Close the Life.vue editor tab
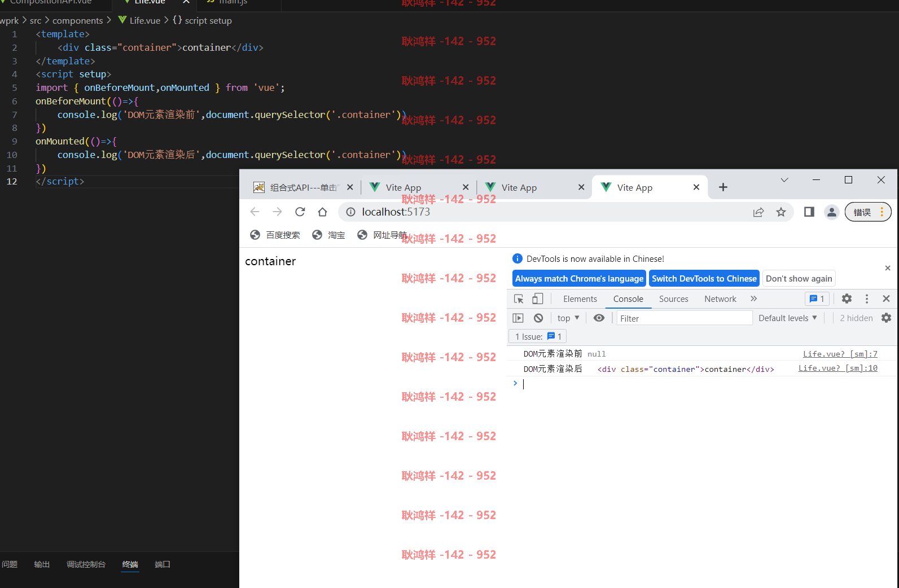Viewport: 899px width, 588px height. [x=186, y=2]
